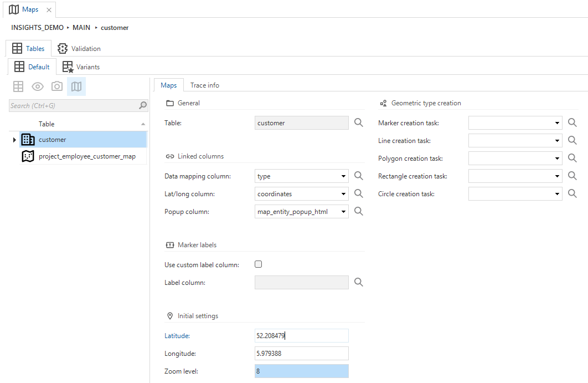The image size is (588, 383).
Task: Open lookup for Popup column
Action: tap(358, 211)
